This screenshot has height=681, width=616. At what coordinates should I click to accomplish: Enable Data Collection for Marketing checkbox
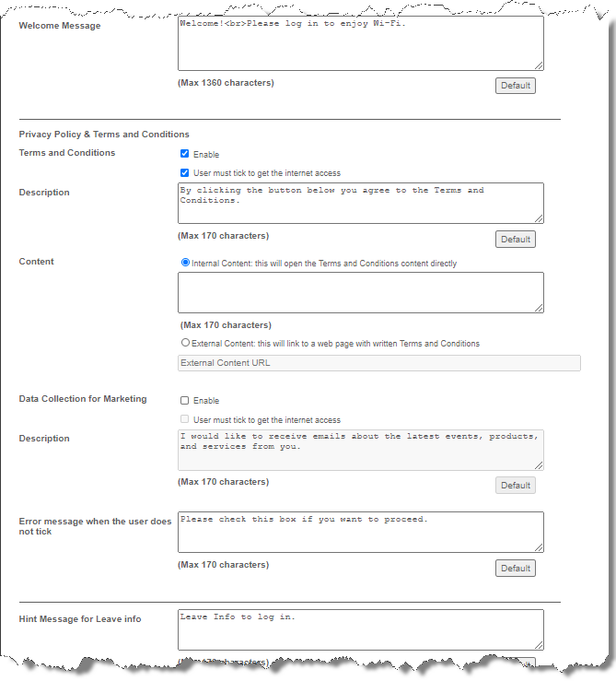[x=184, y=401]
